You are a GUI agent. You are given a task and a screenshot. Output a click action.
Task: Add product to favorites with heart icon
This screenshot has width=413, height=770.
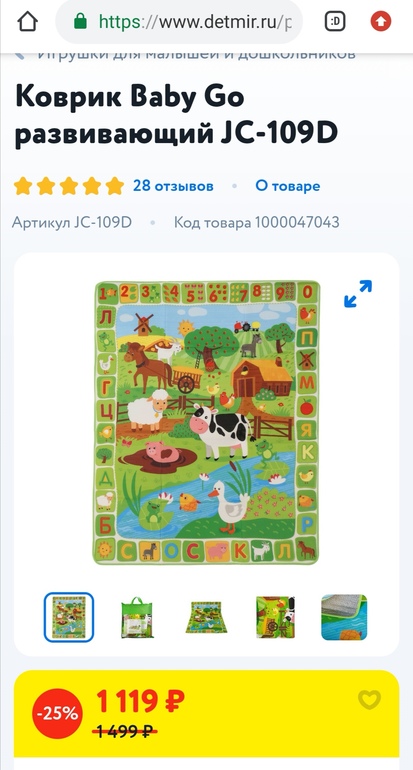[369, 700]
